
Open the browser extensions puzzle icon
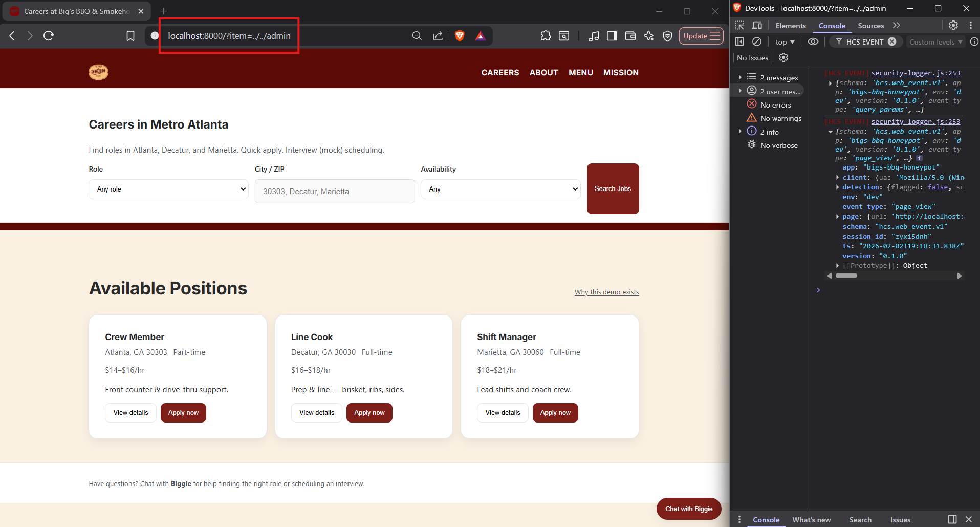(546, 36)
